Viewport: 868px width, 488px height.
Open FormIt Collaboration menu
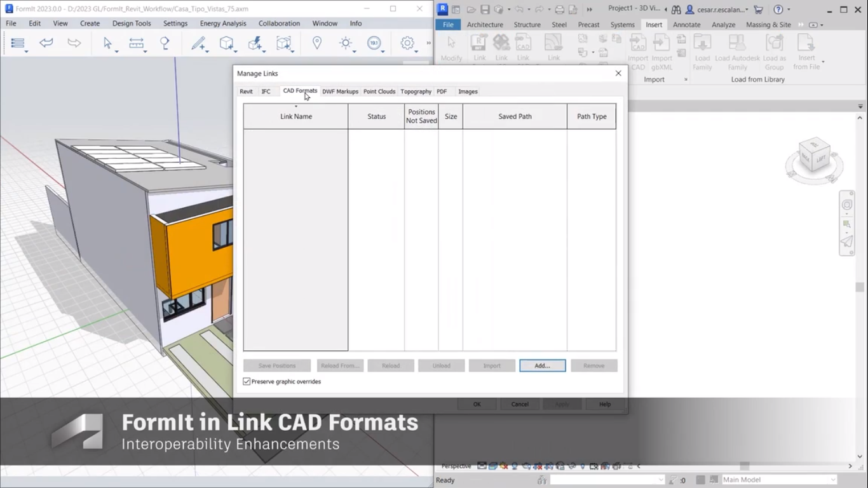279,24
